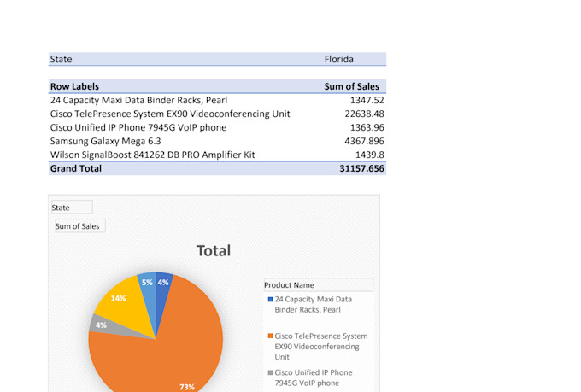Screen dimensions: 581x392
Task: Click the 22638.48 sales value
Action: click(x=364, y=114)
